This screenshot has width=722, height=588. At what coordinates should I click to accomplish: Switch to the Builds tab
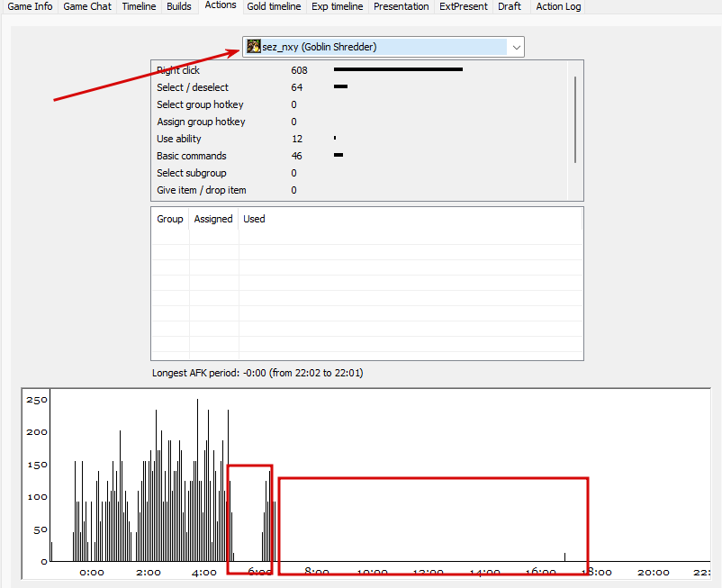179,6
